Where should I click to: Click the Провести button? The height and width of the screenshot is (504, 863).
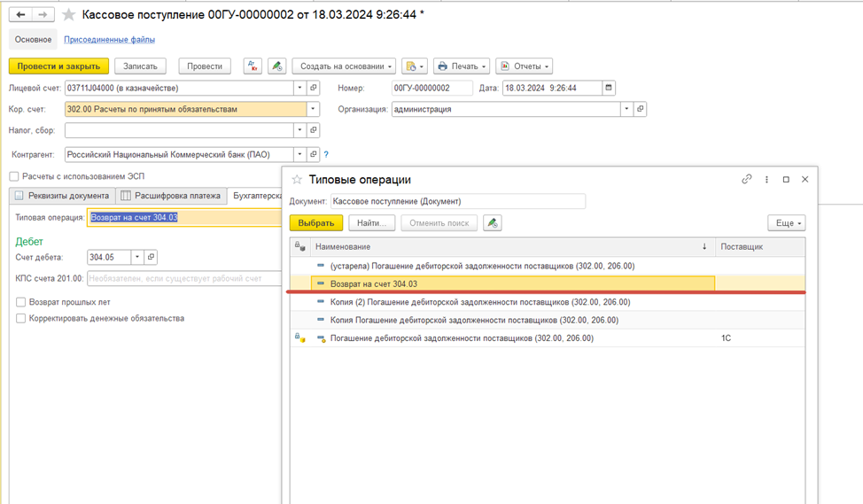205,66
